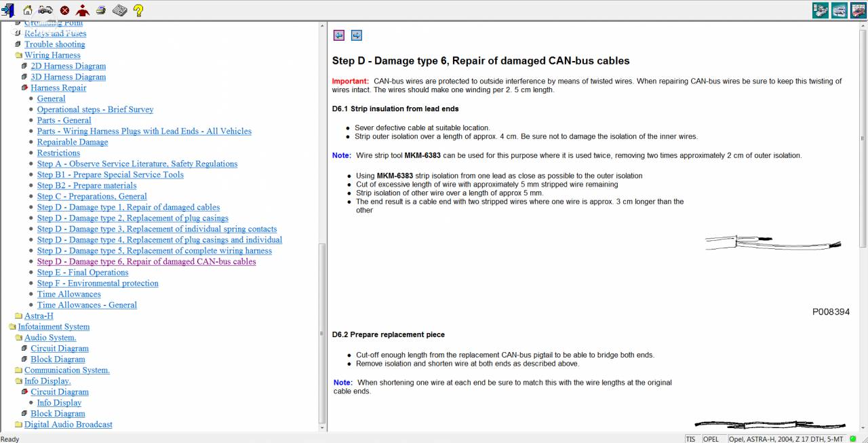Open the 3D Harness Diagram entry

tap(68, 77)
